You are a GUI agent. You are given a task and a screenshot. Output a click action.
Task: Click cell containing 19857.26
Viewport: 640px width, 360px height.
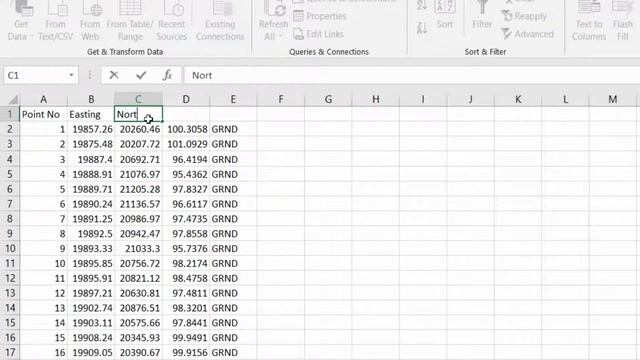(91, 129)
